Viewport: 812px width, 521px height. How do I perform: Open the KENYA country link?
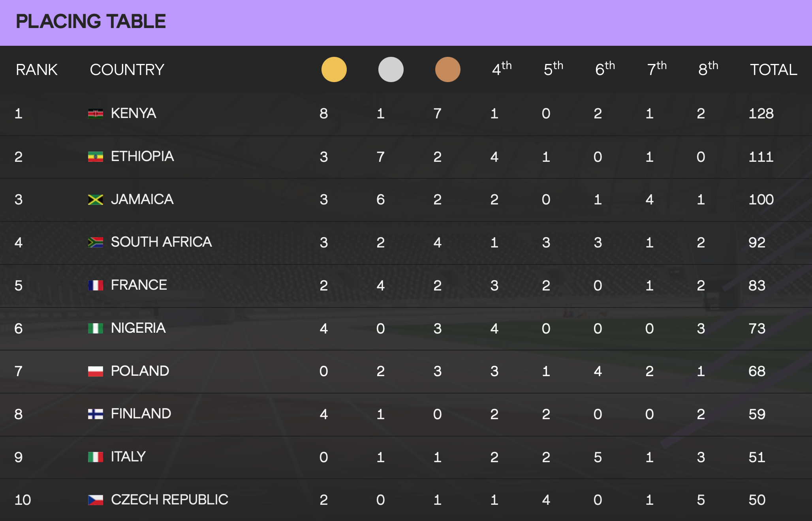(133, 113)
